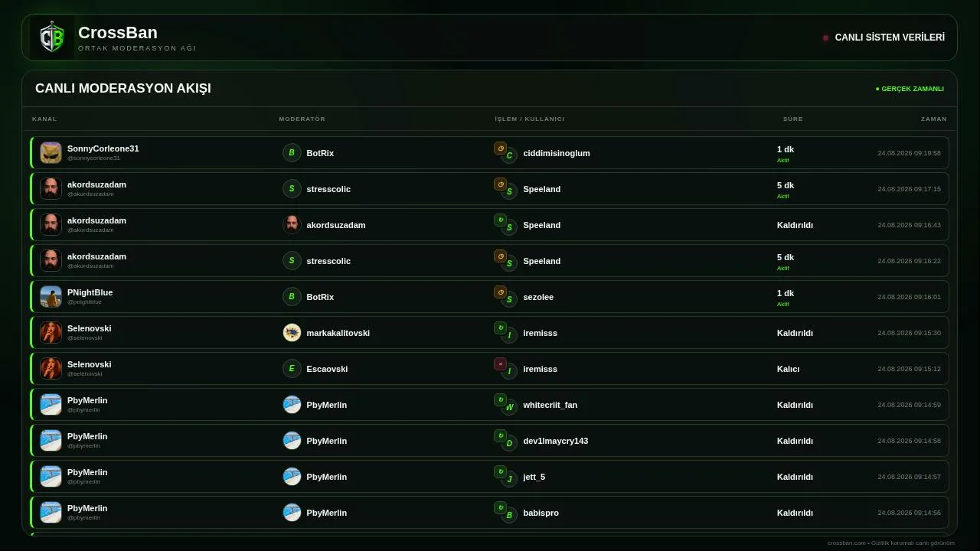Click Escaovski moderator letter badge
This screenshot has height=551, width=980.
tap(292, 368)
